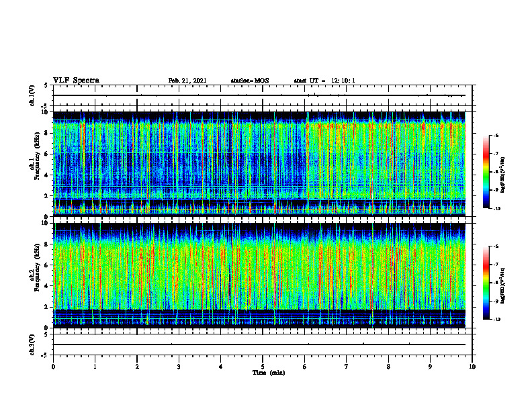This screenshot has height=411, width=532.
Task: Click the ch.1 spectrogram color bar
Action: click(486, 172)
